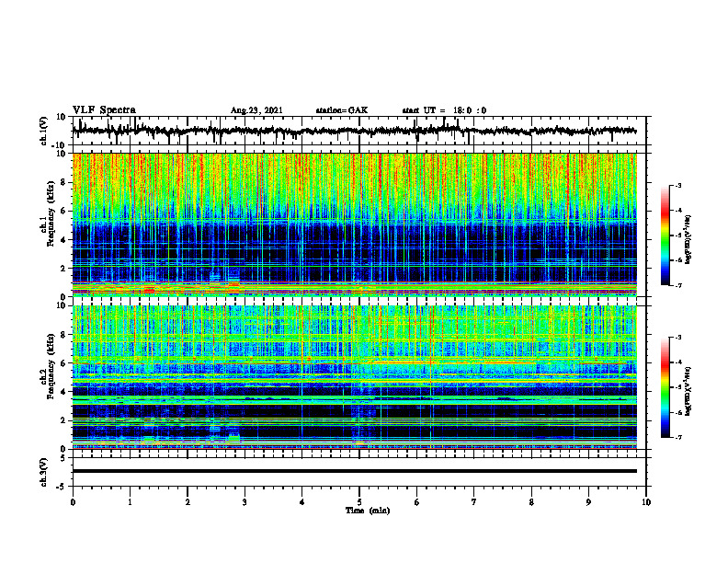This screenshot has height=563, width=728.
Task: Click time axis tick label "1"
Action: coord(130,502)
